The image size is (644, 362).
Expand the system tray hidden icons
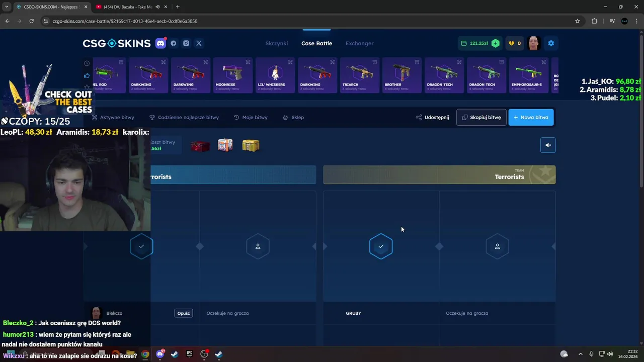click(x=580, y=354)
